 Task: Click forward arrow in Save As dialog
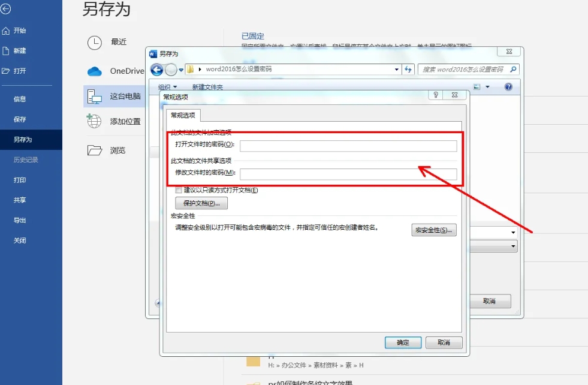[171, 70]
